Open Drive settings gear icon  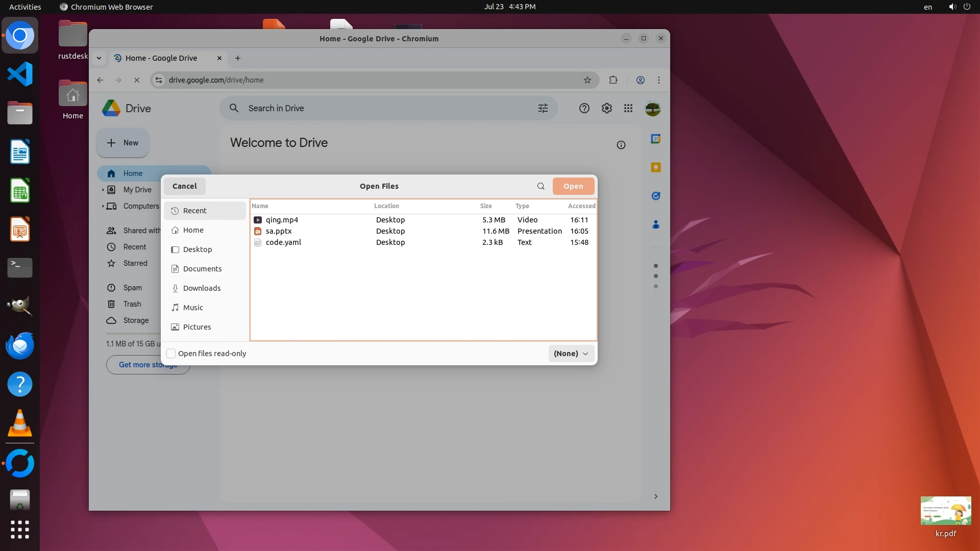point(606,108)
